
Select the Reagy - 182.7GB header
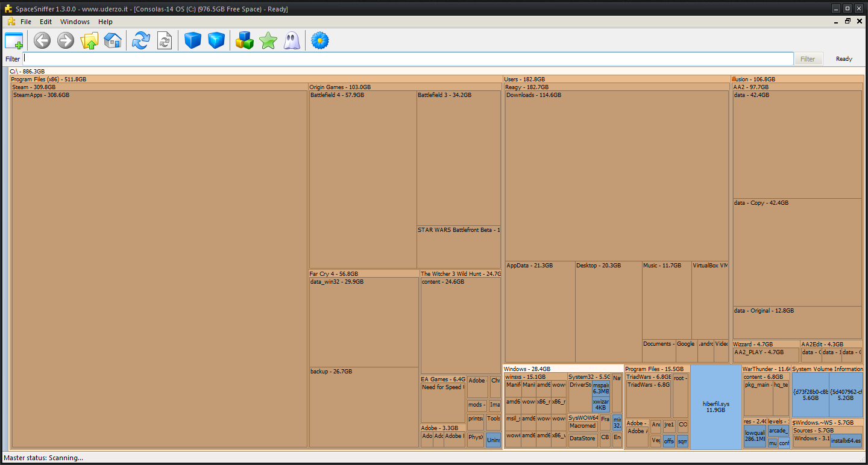617,87
